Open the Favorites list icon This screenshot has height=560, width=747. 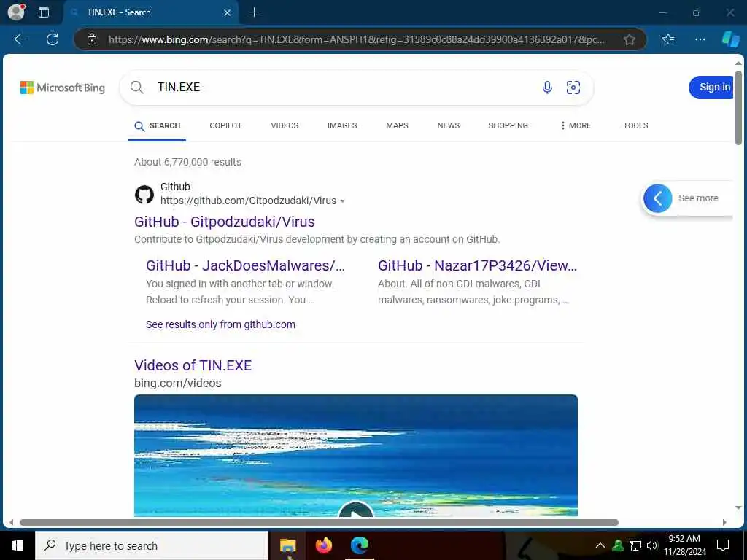(x=668, y=39)
